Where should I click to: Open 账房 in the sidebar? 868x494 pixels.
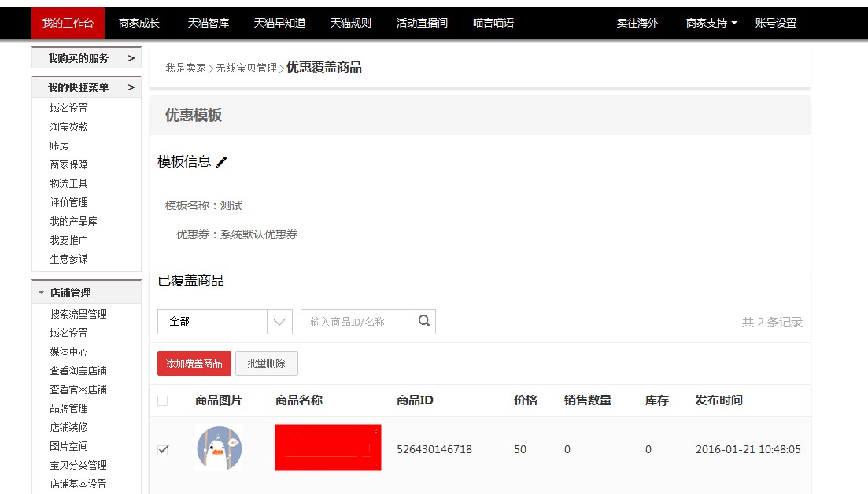tap(59, 146)
